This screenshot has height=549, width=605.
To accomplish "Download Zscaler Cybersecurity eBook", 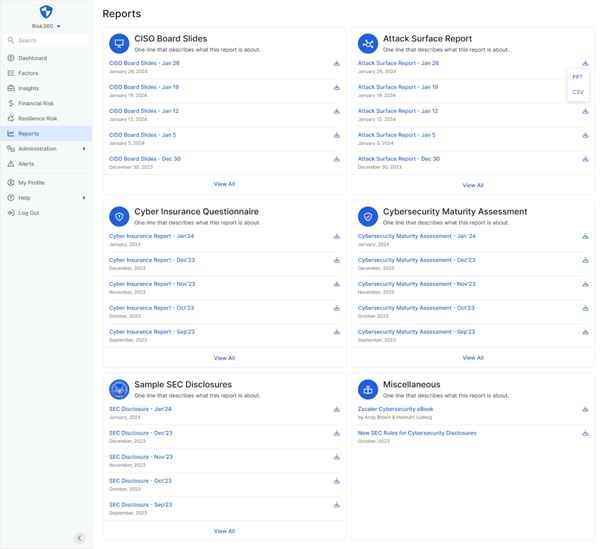I will [x=586, y=409].
